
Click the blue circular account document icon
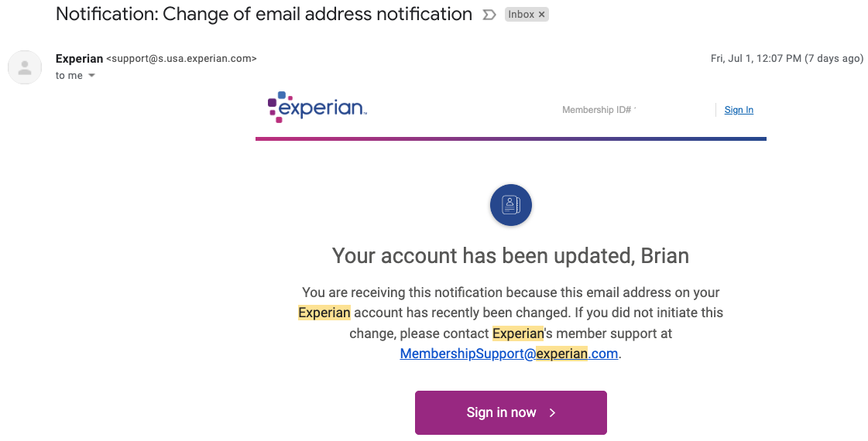click(511, 205)
